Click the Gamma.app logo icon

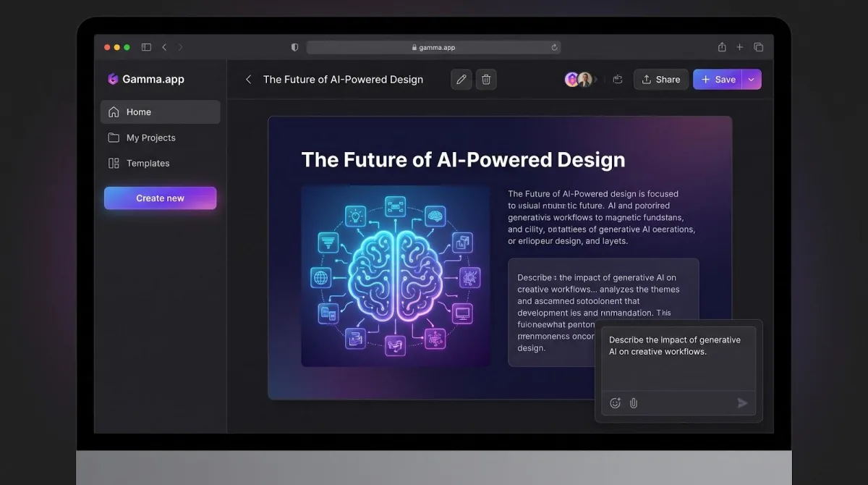point(112,79)
